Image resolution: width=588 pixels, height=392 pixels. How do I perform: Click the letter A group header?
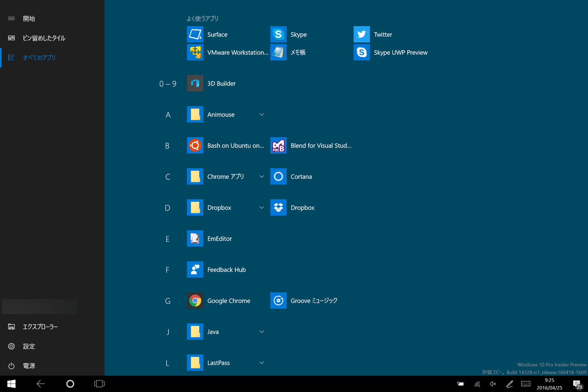[168, 115]
